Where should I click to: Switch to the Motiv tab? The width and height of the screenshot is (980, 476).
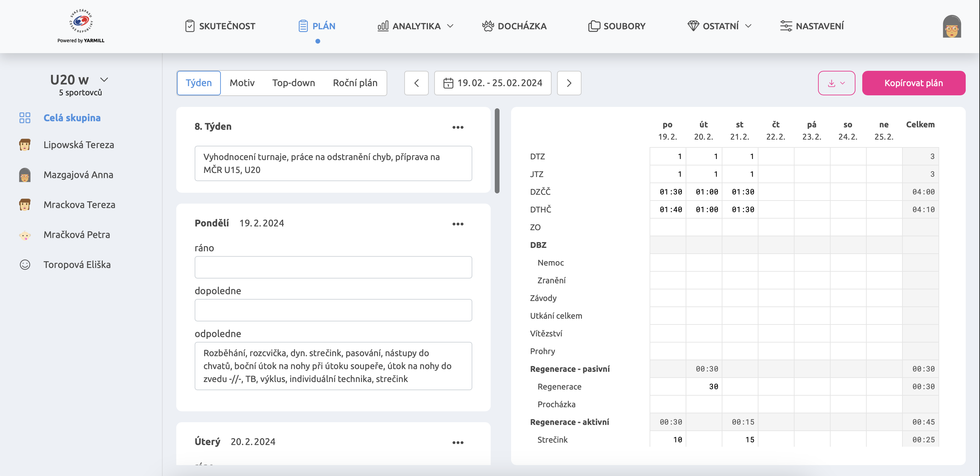coord(242,83)
